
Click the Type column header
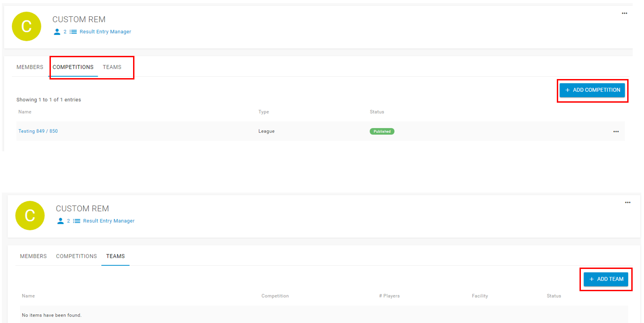coord(264,112)
